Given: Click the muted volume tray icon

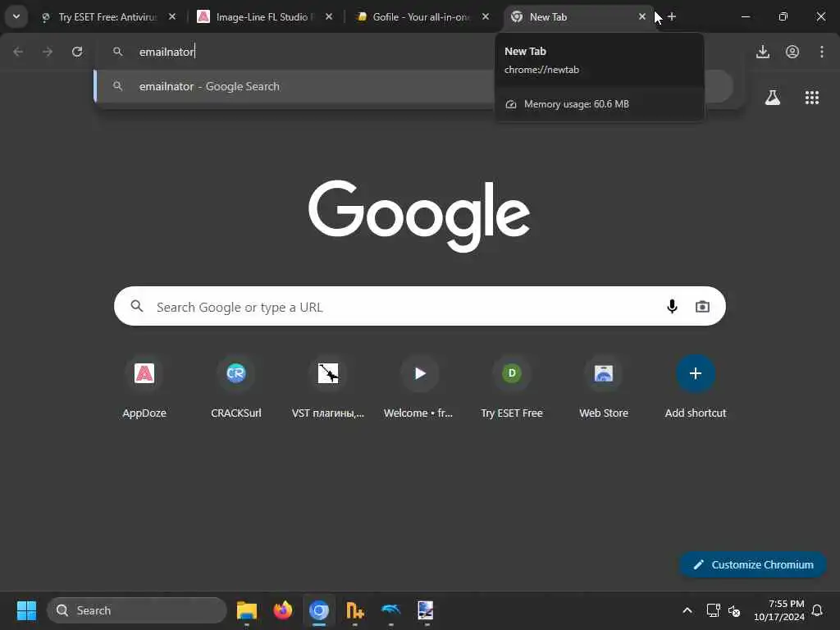Looking at the screenshot, I should (734, 610).
